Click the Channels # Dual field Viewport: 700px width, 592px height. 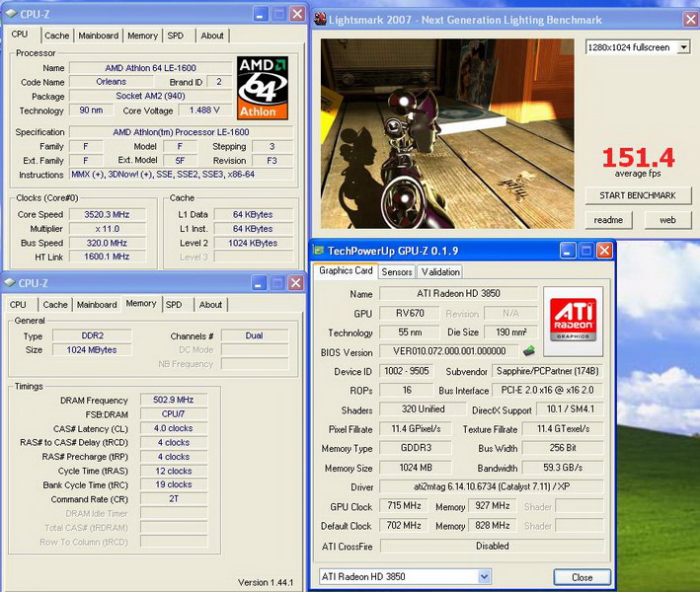tap(255, 335)
